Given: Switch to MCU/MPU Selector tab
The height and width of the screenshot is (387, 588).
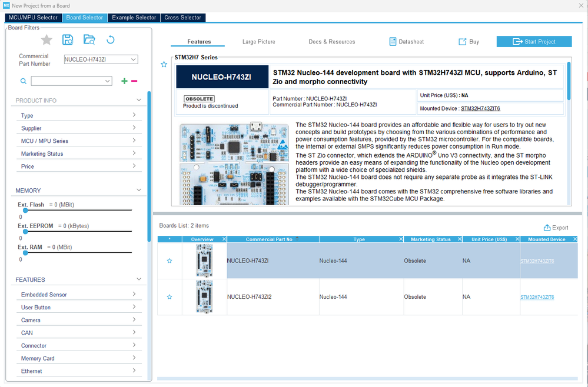Looking at the screenshot, I should 33,18.
